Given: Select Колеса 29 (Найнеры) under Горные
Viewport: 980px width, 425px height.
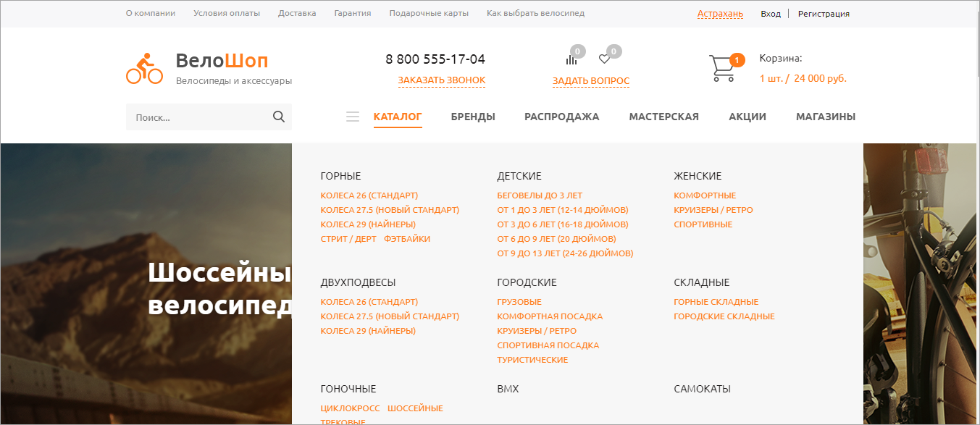Looking at the screenshot, I should [x=368, y=224].
